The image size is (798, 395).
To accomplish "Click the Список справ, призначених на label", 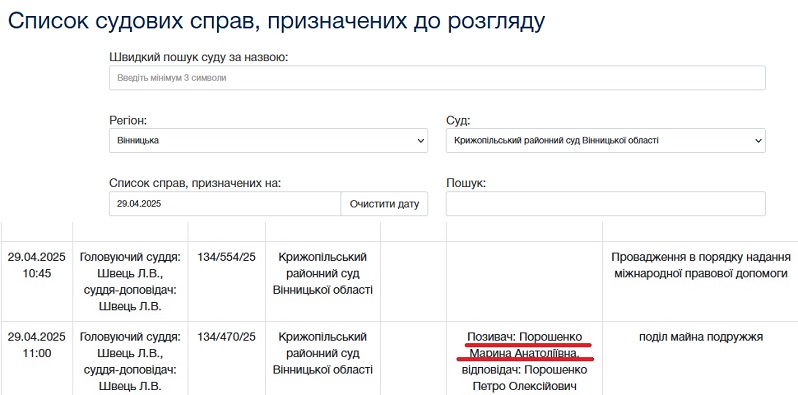I will click(195, 183).
